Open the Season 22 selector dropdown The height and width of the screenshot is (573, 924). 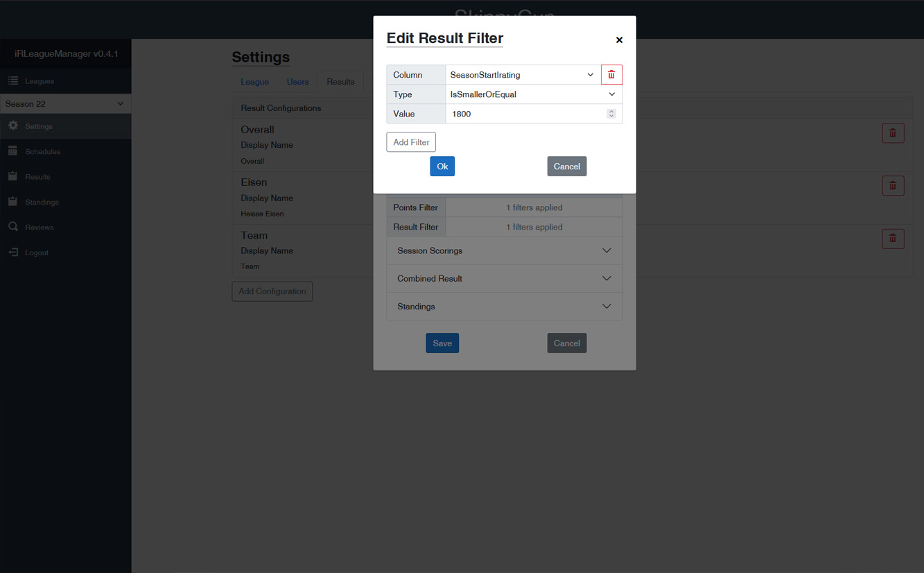pyautogui.click(x=65, y=104)
